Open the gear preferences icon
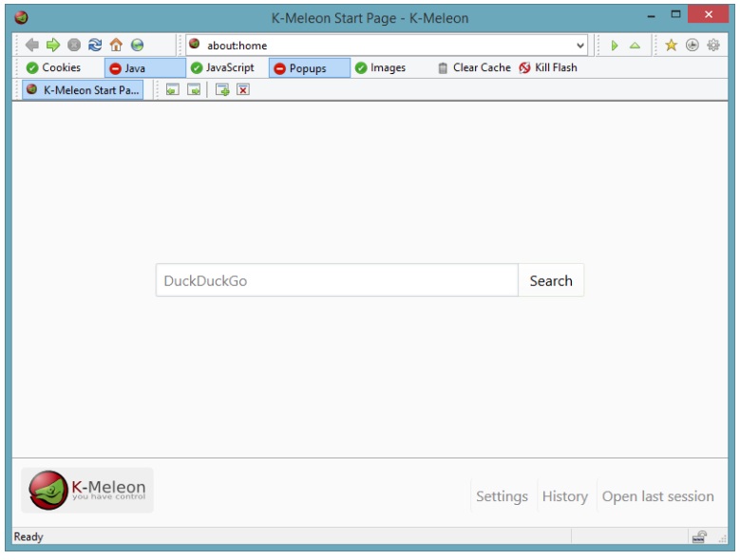The width and height of the screenshot is (740, 560). click(x=712, y=45)
